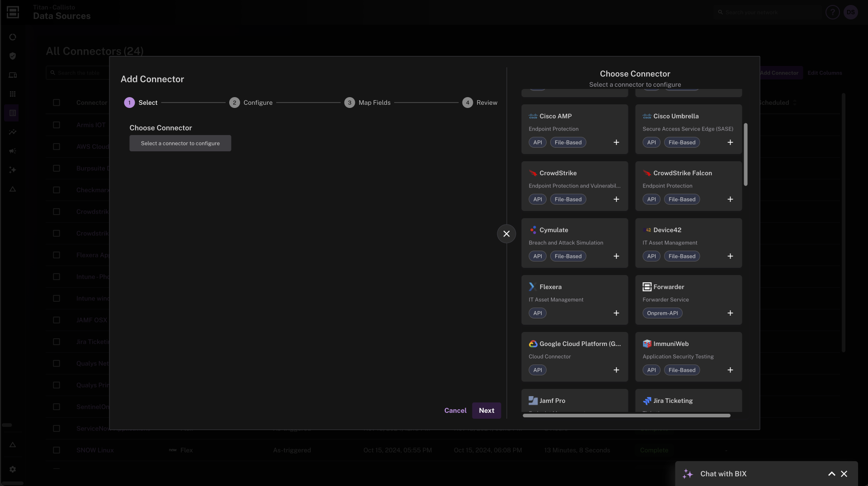Click the ImmuniWeb logo icon

pos(647,344)
